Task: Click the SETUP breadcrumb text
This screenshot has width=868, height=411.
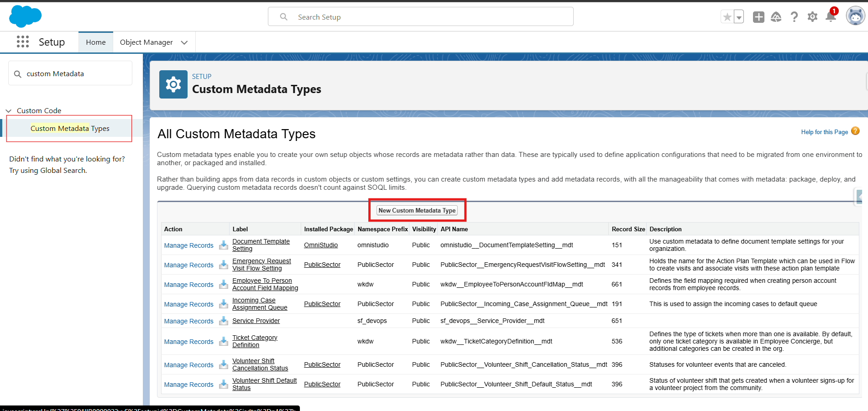Action: pos(202,77)
